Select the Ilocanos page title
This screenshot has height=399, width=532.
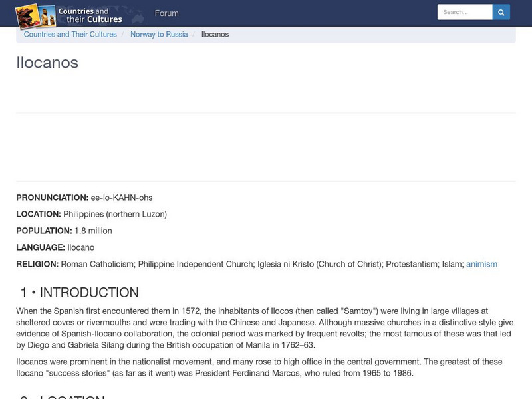(x=47, y=65)
